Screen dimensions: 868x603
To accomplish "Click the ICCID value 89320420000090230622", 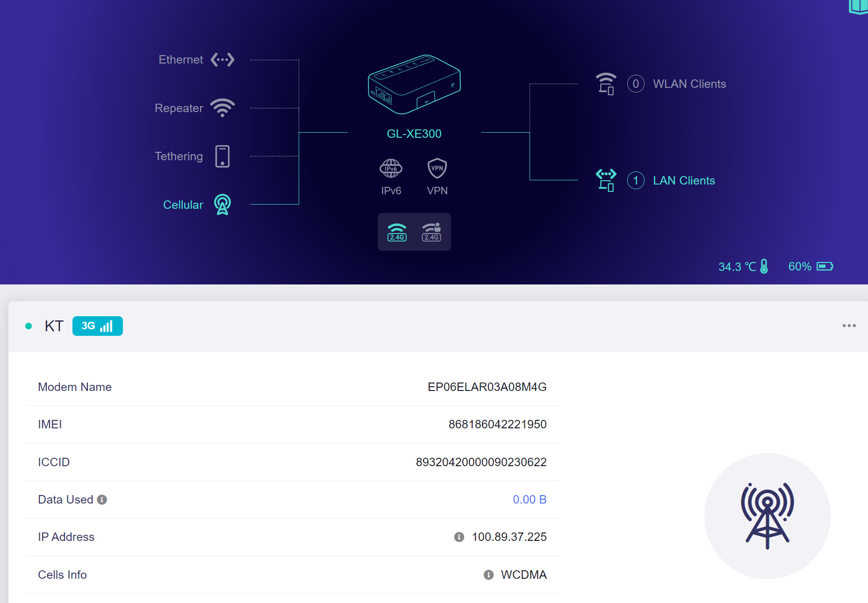I will tap(481, 462).
